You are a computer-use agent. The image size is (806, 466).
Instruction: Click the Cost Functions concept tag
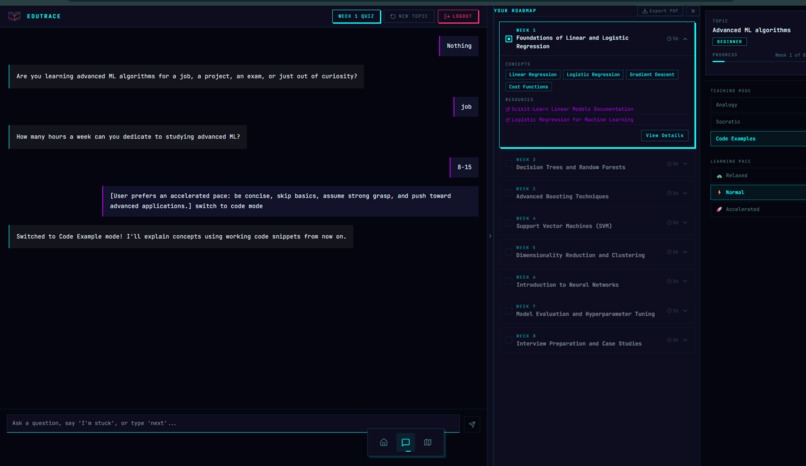[x=528, y=87]
